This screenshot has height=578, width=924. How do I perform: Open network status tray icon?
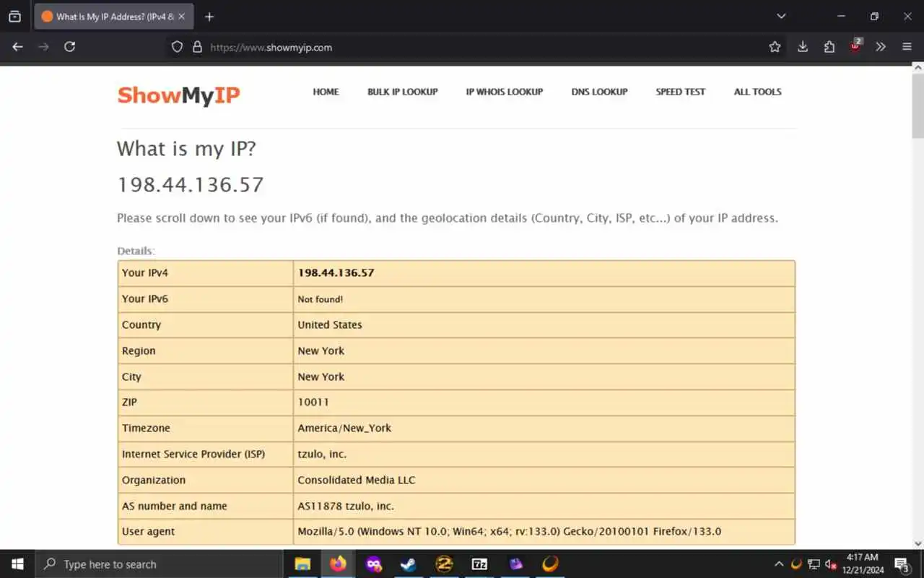[x=814, y=564]
